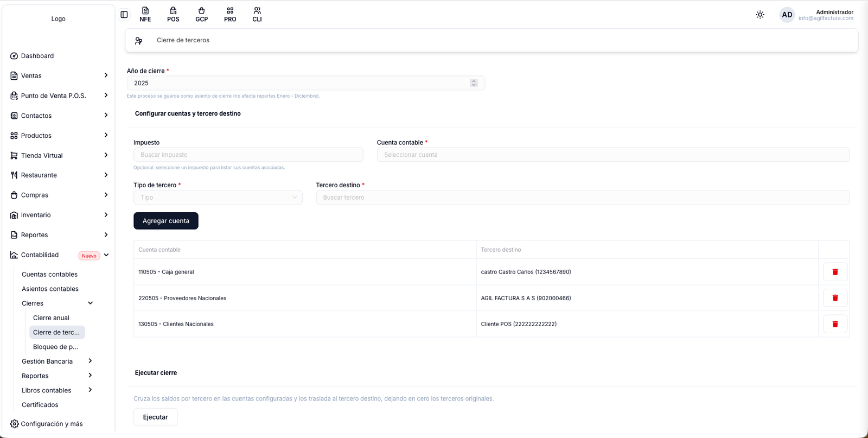Expand the Gestión Bancaria chevron

(x=90, y=361)
